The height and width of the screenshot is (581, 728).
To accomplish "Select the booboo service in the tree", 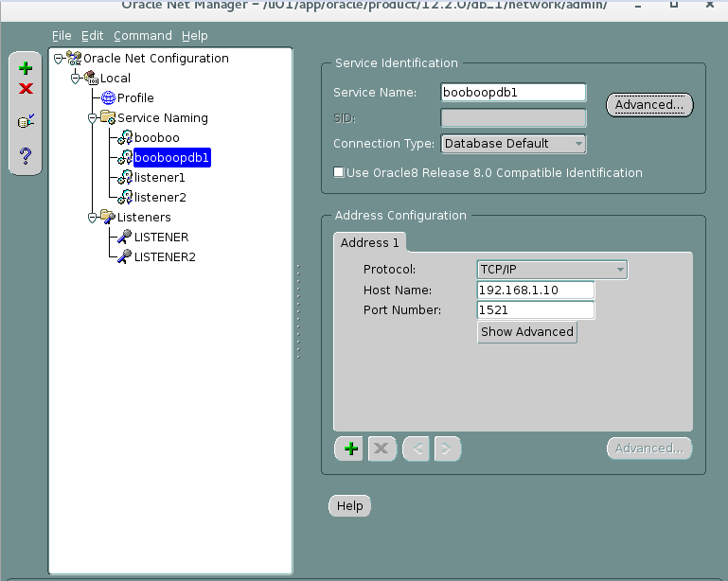I will click(x=156, y=138).
